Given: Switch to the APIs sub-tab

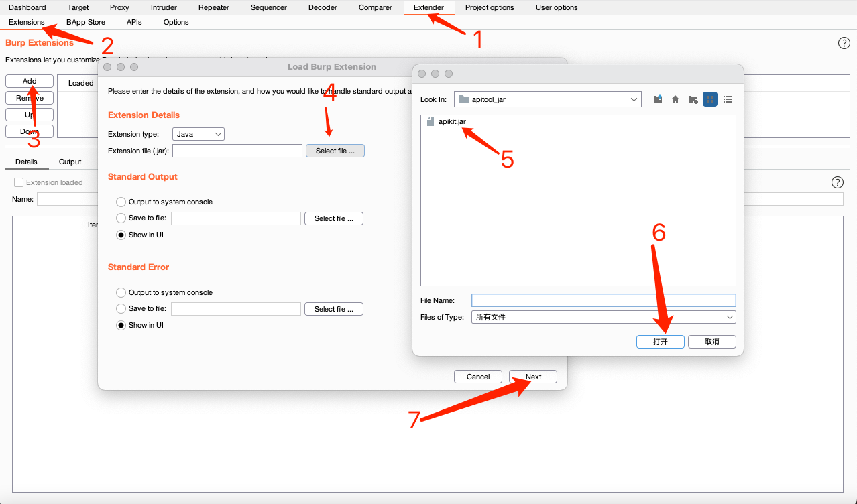Looking at the screenshot, I should coord(134,22).
